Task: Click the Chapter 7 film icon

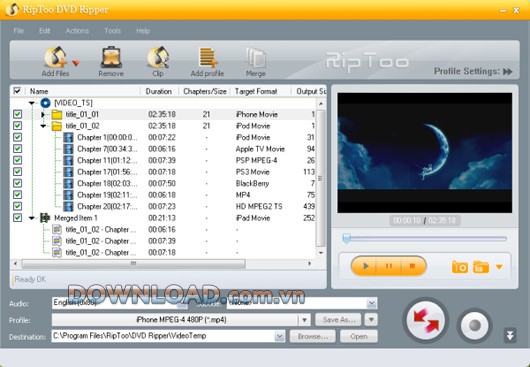Action: pos(69,149)
